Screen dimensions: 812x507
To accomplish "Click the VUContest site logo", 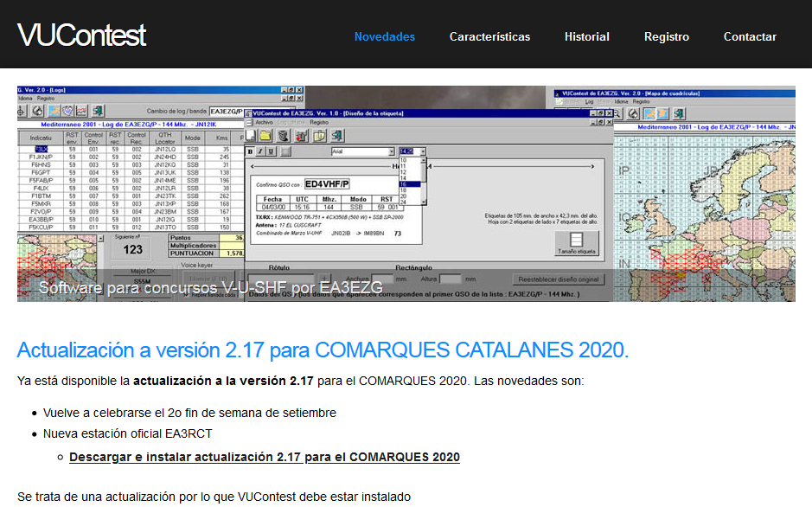I will coord(82,35).
